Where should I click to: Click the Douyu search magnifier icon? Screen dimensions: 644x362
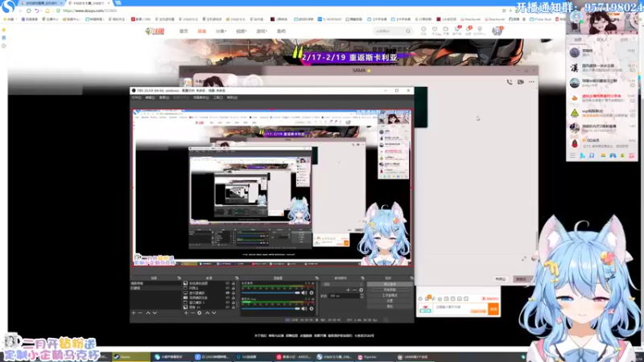pos(408,31)
